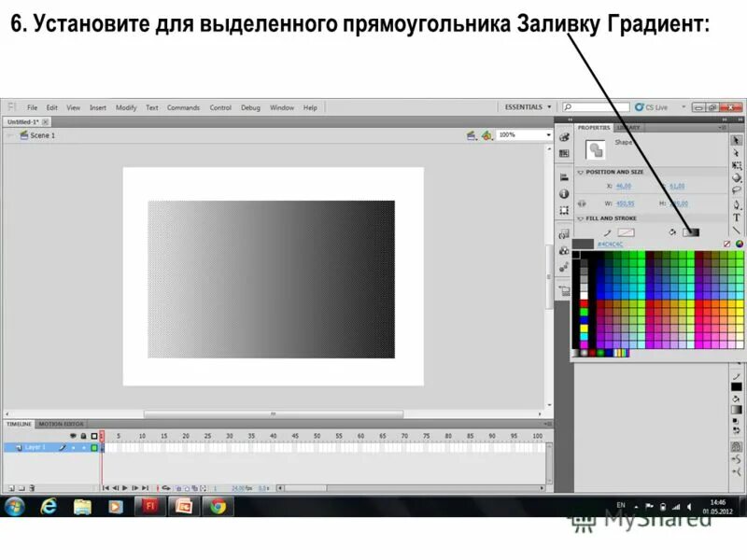Toggle the Loop playback button
The image size is (747, 560).
tap(166, 488)
